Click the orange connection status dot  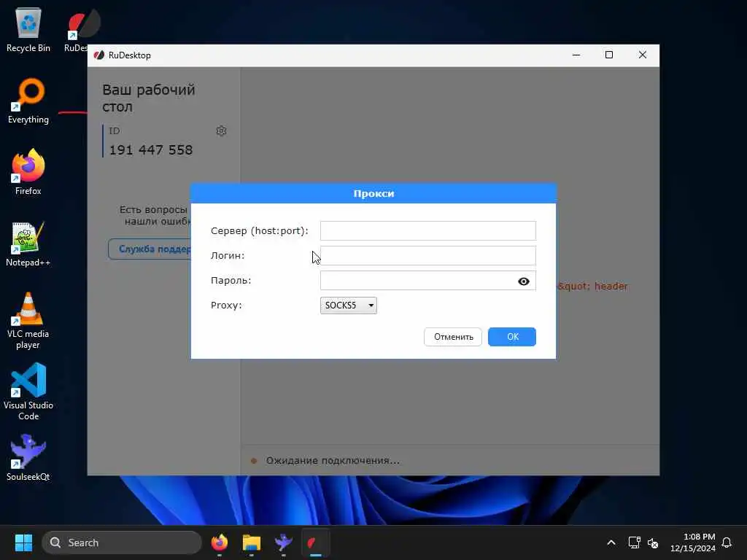click(x=254, y=461)
